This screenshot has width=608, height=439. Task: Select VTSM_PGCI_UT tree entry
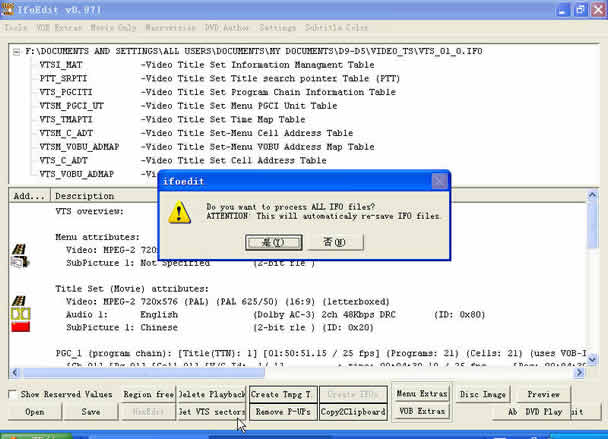(71, 106)
